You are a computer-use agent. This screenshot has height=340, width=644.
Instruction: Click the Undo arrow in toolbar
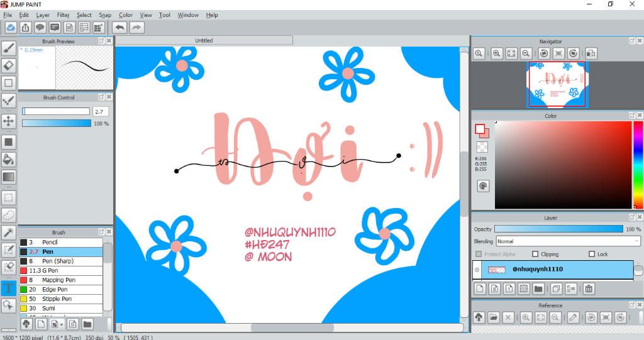coord(119,28)
